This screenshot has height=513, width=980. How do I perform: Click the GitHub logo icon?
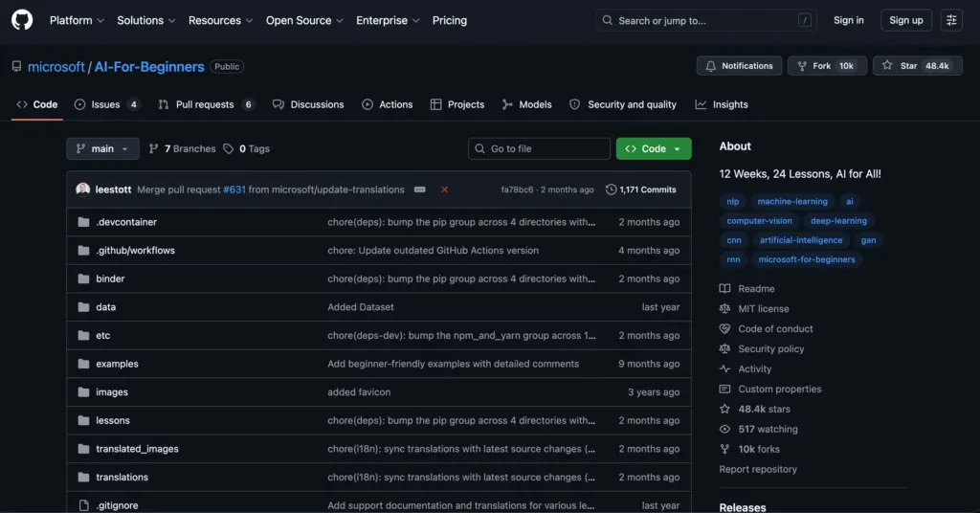22,20
